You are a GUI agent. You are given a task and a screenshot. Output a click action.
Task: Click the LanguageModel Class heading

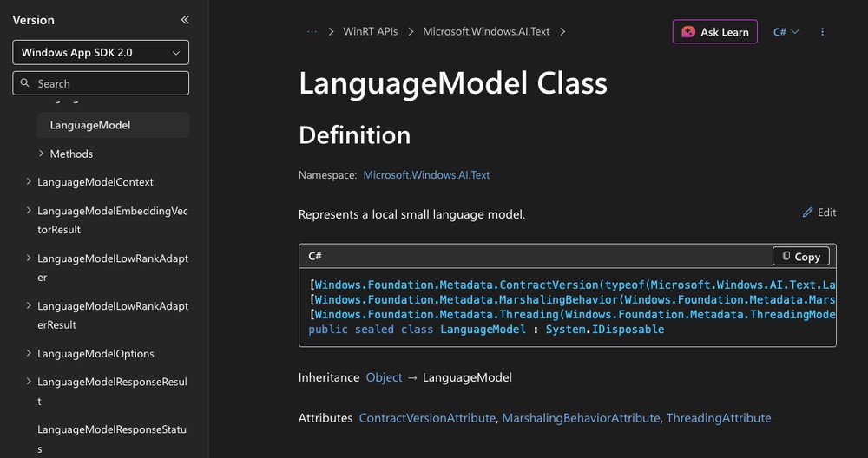453,83
